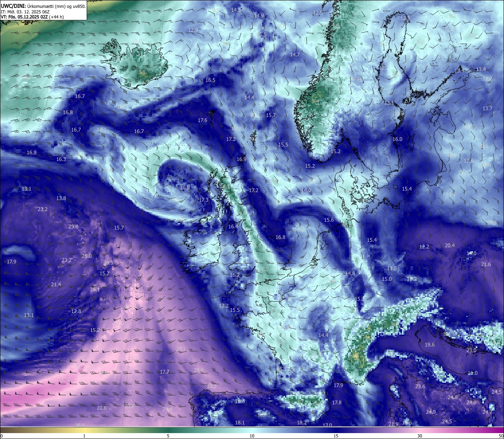
Task: Click the 17.8 value label
Action: pos(337,402)
